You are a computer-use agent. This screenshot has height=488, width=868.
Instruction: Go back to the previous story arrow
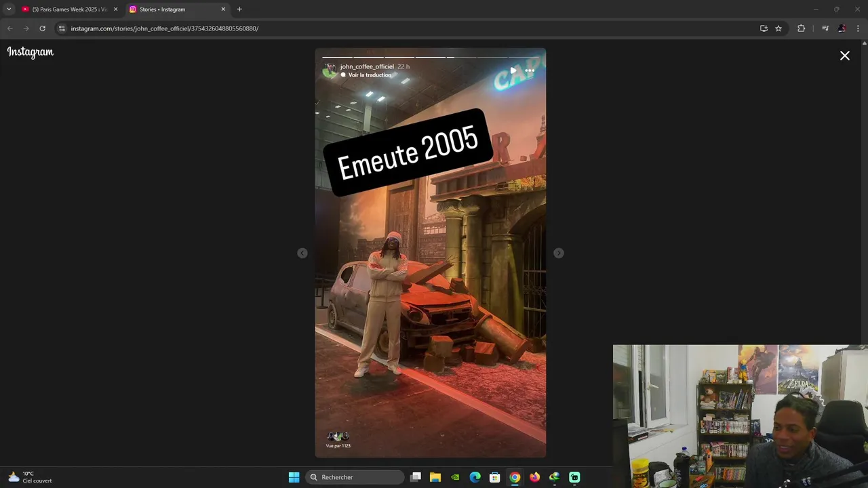click(302, 253)
